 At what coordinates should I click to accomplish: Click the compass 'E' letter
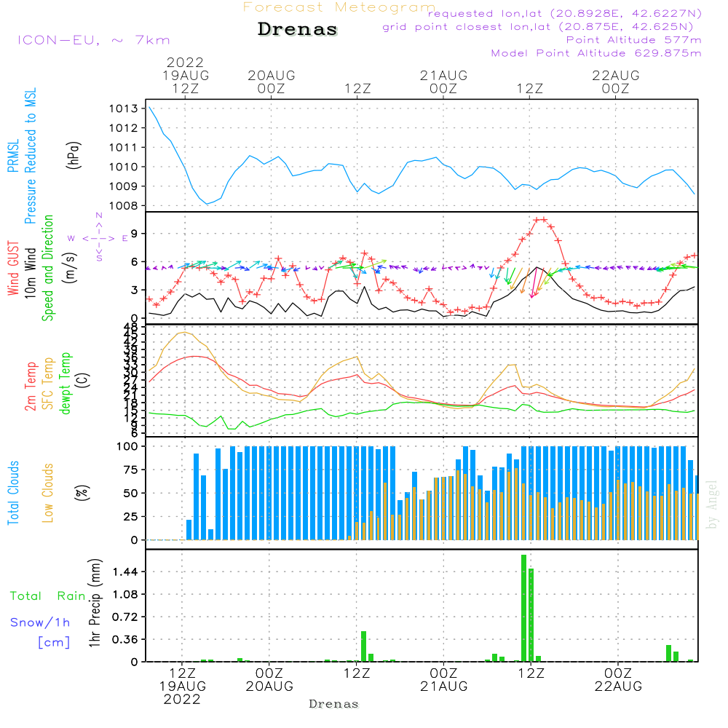click(x=124, y=239)
